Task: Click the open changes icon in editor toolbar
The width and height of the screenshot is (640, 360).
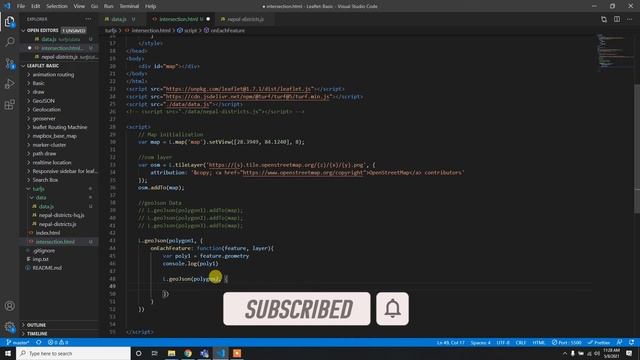Action: click(x=604, y=19)
